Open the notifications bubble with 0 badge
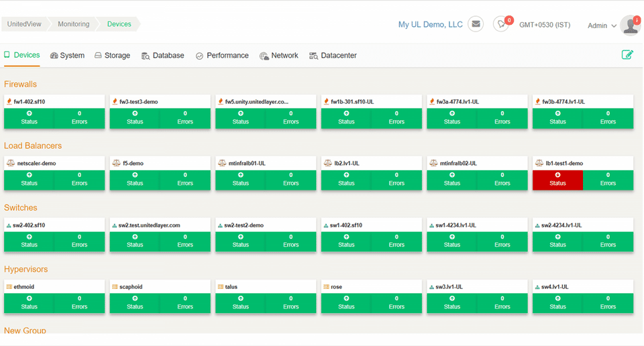Screen dimensions: 644x346 pyautogui.click(x=501, y=25)
